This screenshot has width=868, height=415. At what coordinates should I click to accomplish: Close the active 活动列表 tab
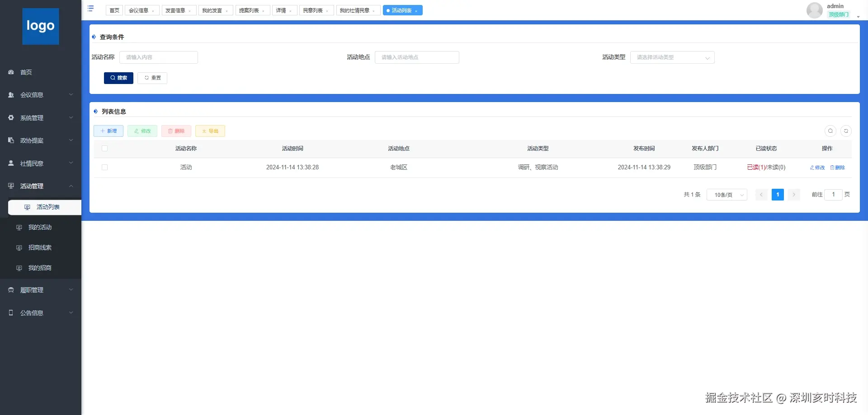(416, 11)
